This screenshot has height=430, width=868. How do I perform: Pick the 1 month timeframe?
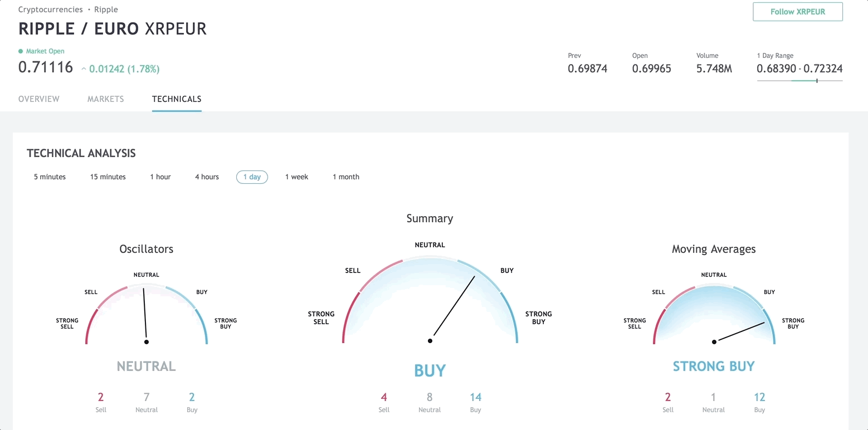coord(346,177)
